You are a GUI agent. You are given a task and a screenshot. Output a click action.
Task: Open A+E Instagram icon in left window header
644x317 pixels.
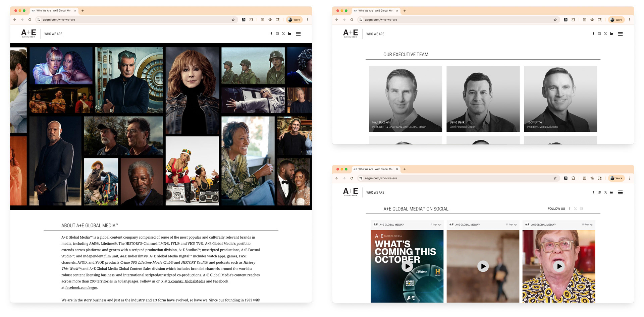277,34
